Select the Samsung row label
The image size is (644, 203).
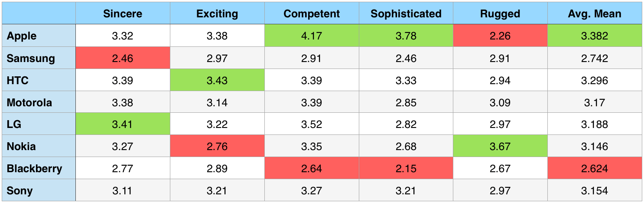coord(31,58)
